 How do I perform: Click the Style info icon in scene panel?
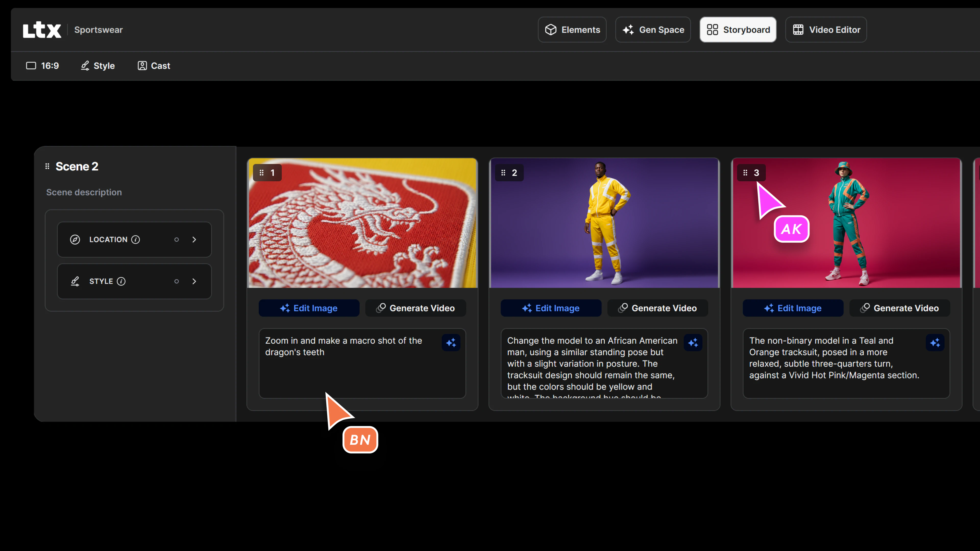(121, 281)
